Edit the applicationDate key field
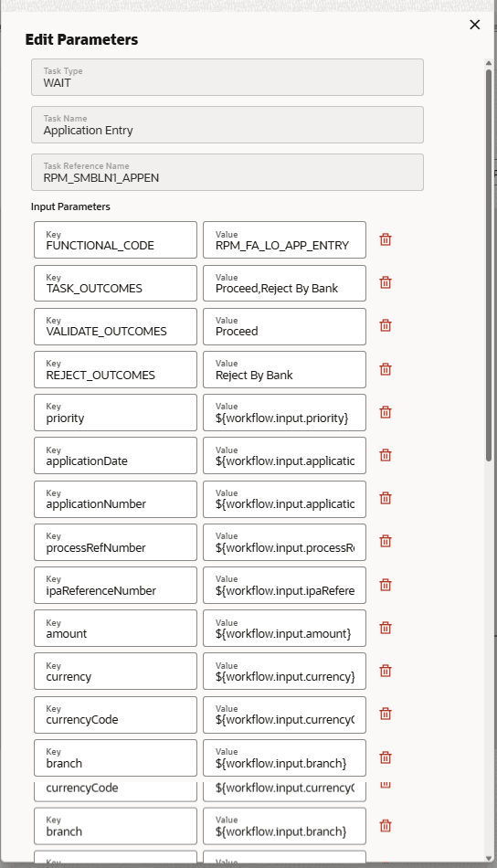The width and height of the screenshot is (497, 868). click(115, 456)
